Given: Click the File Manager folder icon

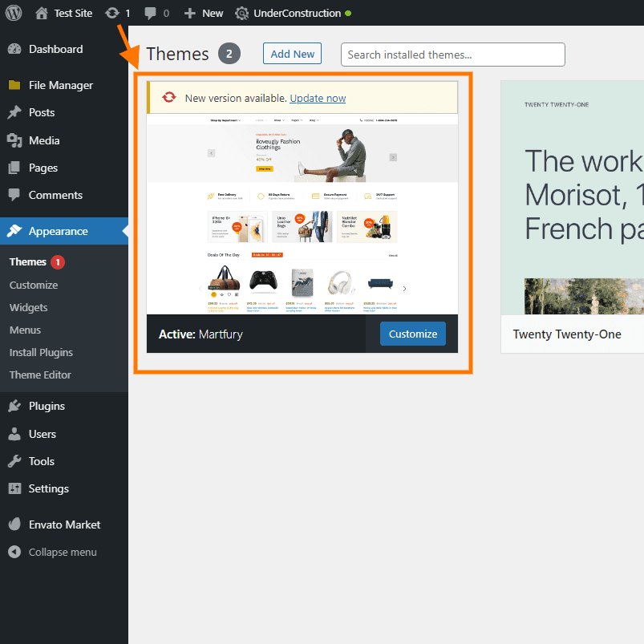Looking at the screenshot, I should pyautogui.click(x=14, y=85).
